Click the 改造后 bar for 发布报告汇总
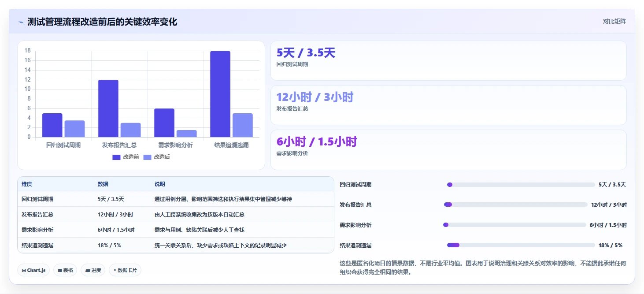 coord(130,130)
